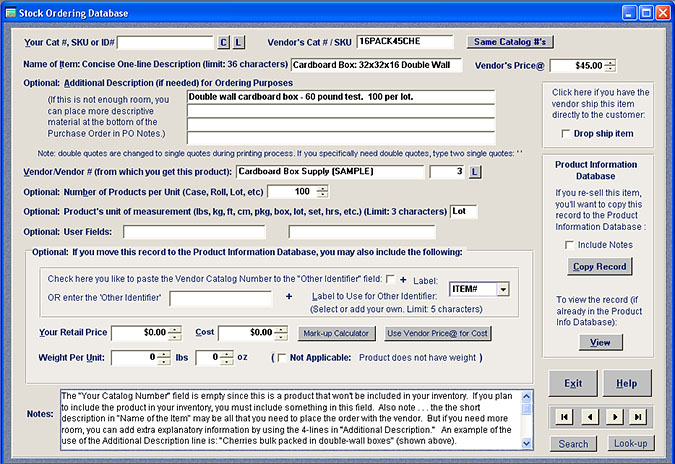The image size is (675, 464).
Task: Focus the Your Cat #, SKU or ID# field
Action: pyautogui.click(x=165, y=42)
